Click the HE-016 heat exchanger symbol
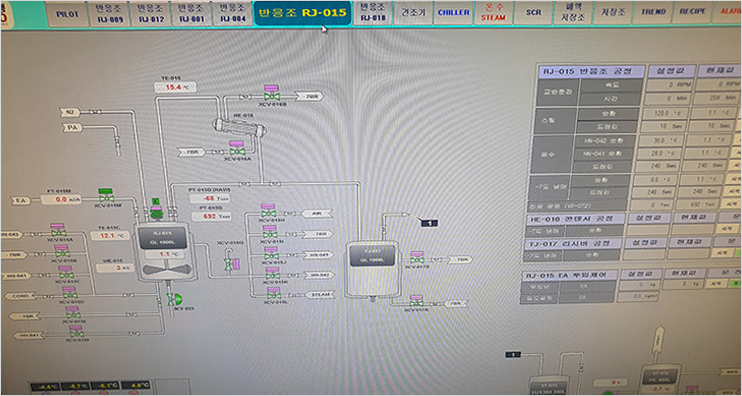The width and height of the screenshot is (742, 396). tap(239, 126)
